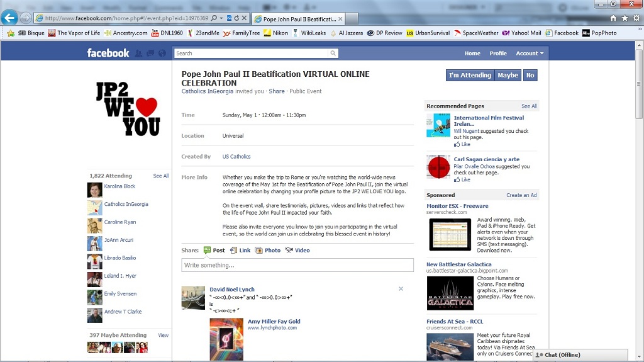Open the address bar search dropdown arrow
644x362 pixels.
pyautogui.click(x=221, y=18)
